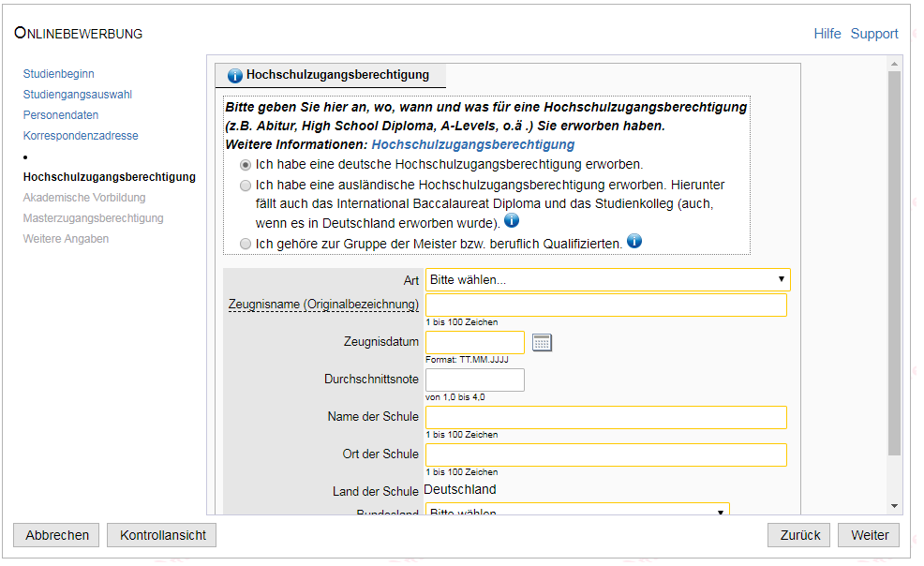Image resolution: width=924 pixels, height=566 pixels.
Task: Navigate to Personendaten section
Action: [x=61, y=115]
